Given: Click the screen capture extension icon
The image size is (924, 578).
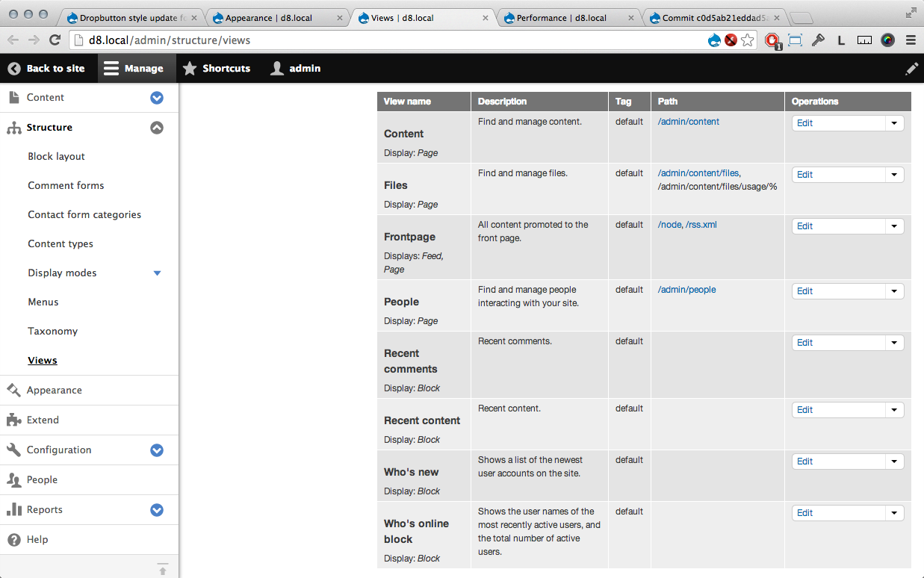Looking at the screenshot, I should click(x=795, y=40).
